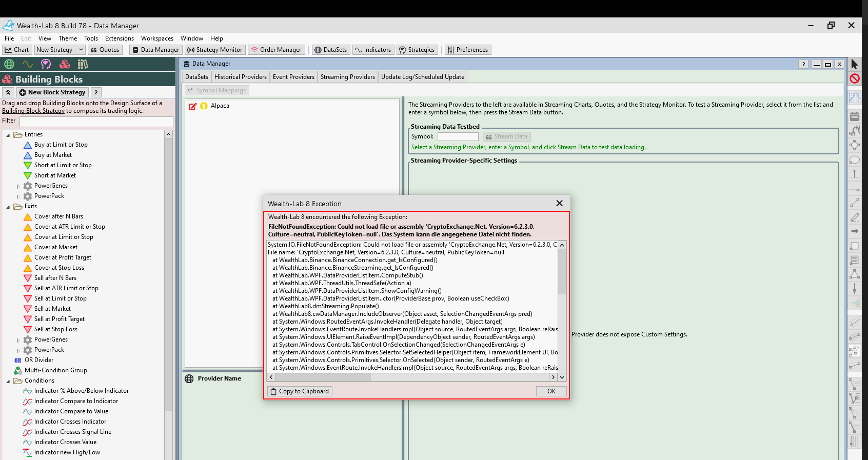Viewport: 868px width, 460px height.
Task: Select the pencil drawing tool
Action: coord(855,217)
